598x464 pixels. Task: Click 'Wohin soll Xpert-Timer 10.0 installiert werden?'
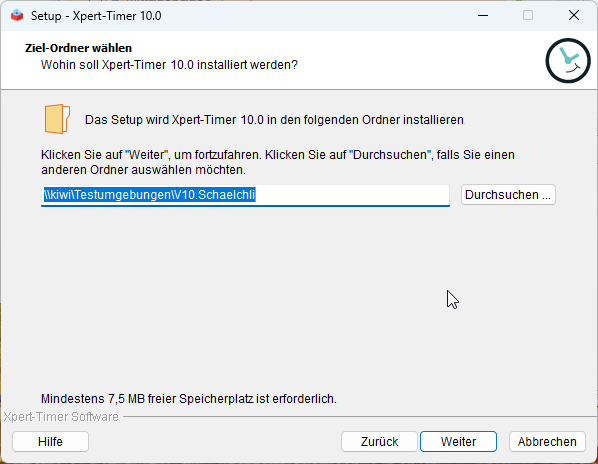coord(169,65)
